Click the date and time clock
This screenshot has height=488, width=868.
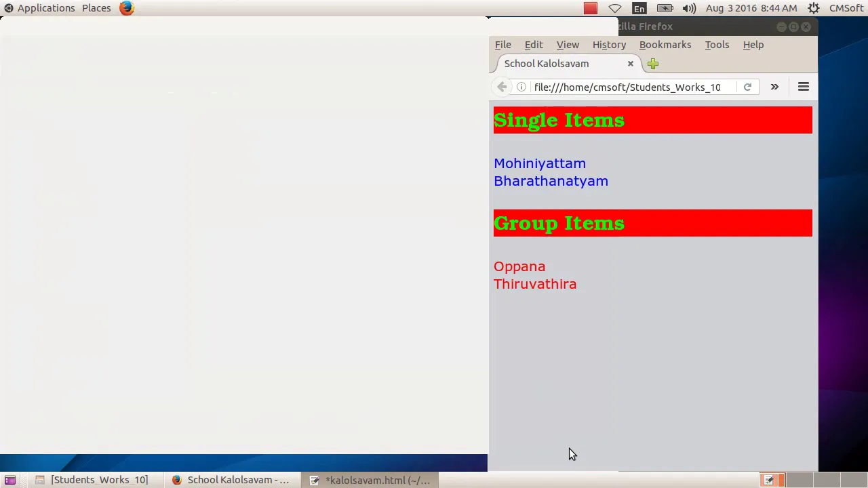click(x=751, y=8)
